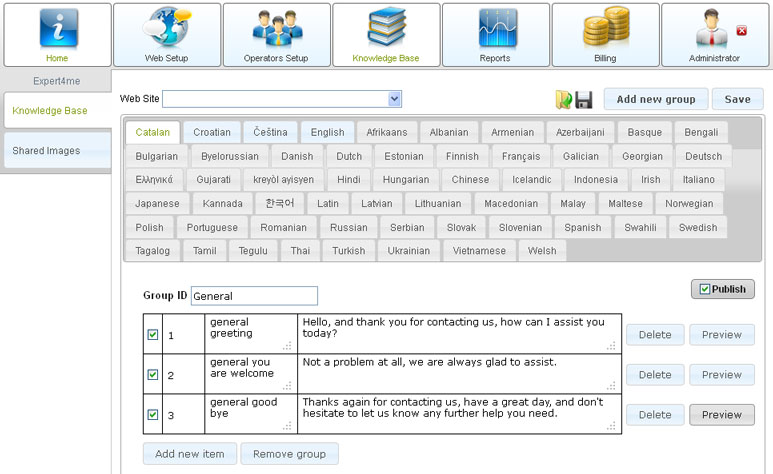Viewport: 773px width, 474px height.
Task: Select the Ukrainian language tab
Action: pos(409,251)
